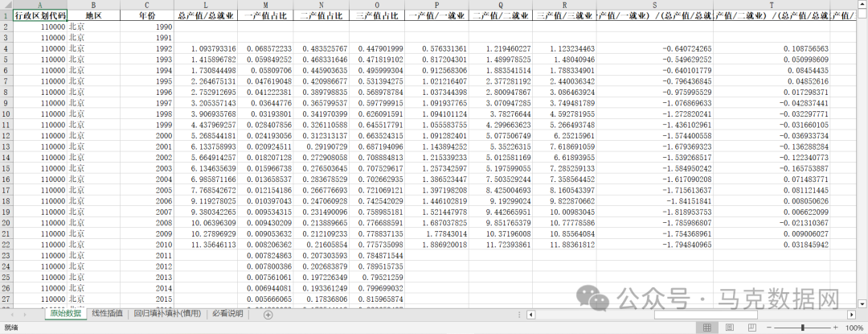Viewport: 868px width, 334px height.
Task: Select the 三产值/三就业 header cell
Action: [565, 16]
